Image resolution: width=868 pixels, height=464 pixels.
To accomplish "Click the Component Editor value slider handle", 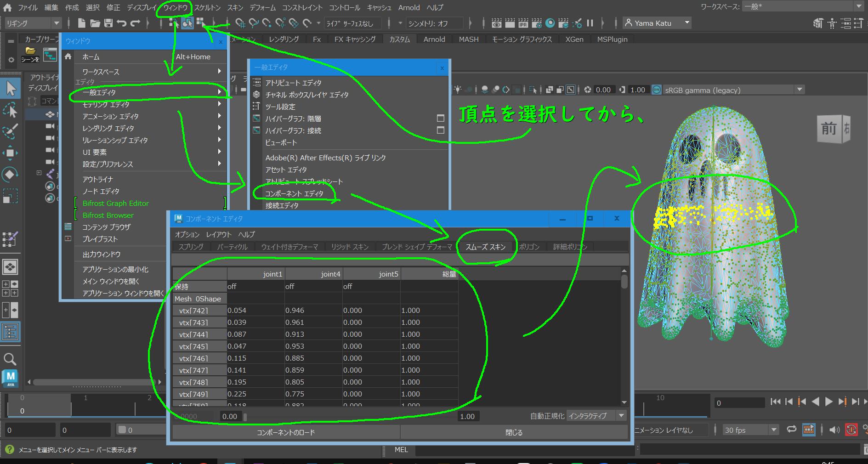I will (245, 417).
